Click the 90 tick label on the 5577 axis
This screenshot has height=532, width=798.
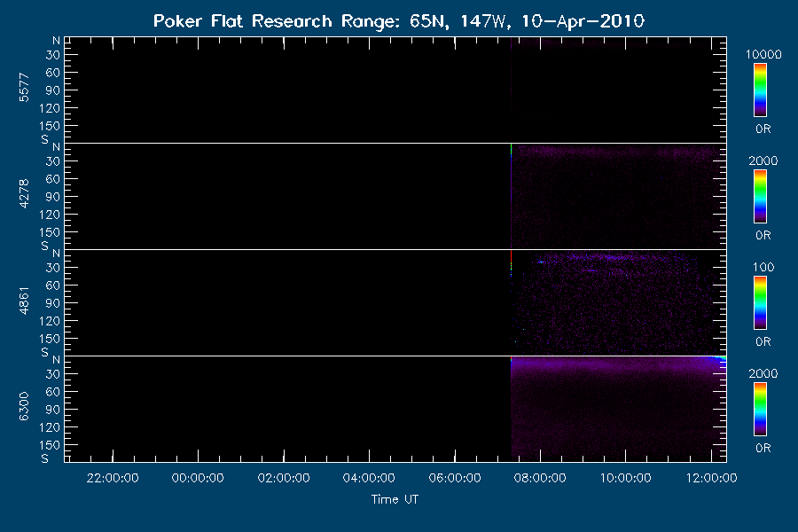pos(53,90)
